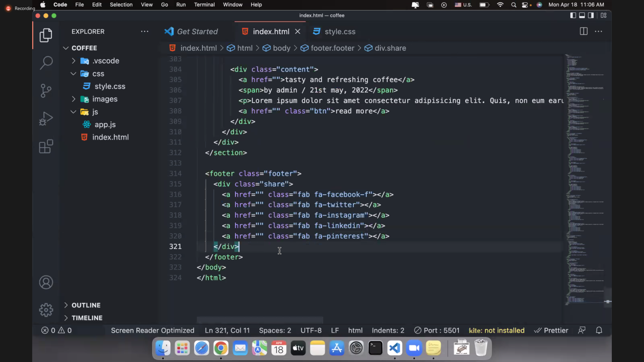Open the Terminal menu
This screenshot has height=362, width=644.
click(204, 5)
